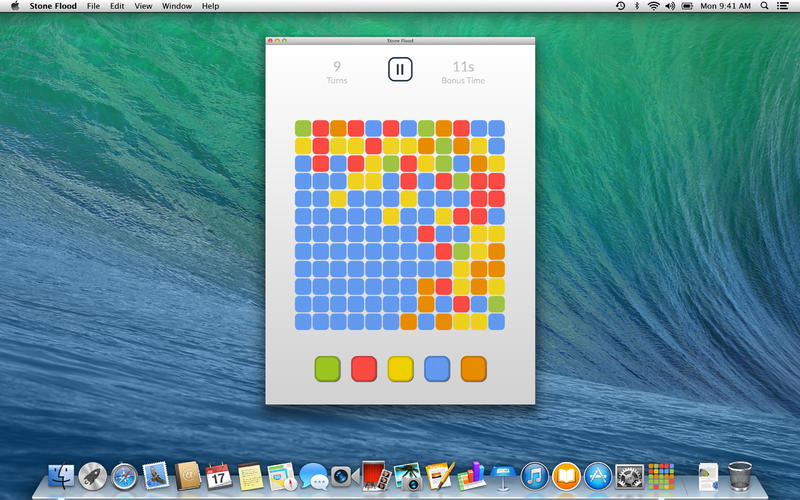Open the Window menu
The image size is (800, 500).
(x=177, y=6)
